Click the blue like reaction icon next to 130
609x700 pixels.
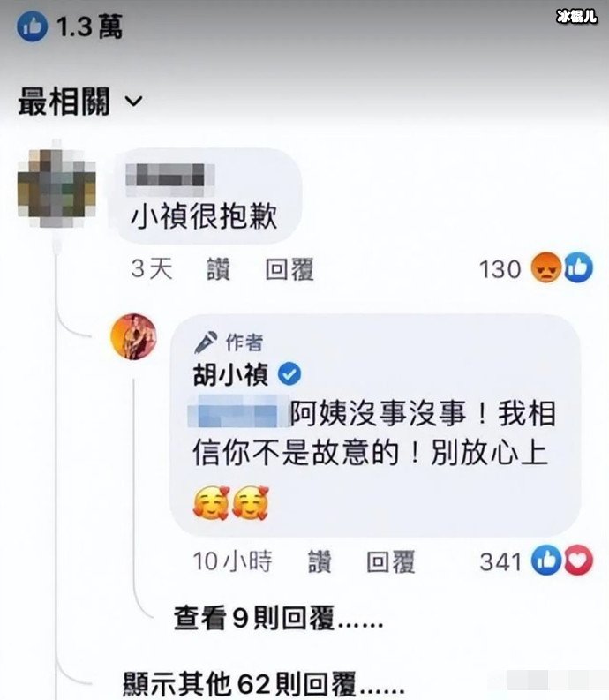tap(578, 267)
